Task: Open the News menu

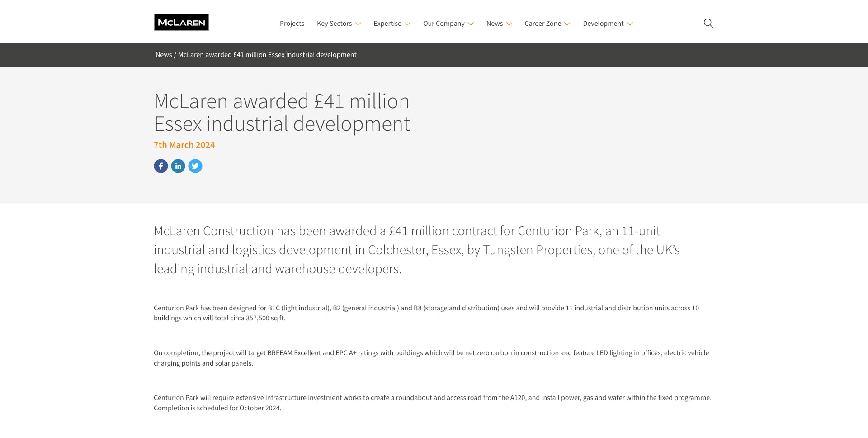Action: tap(499, 24)
